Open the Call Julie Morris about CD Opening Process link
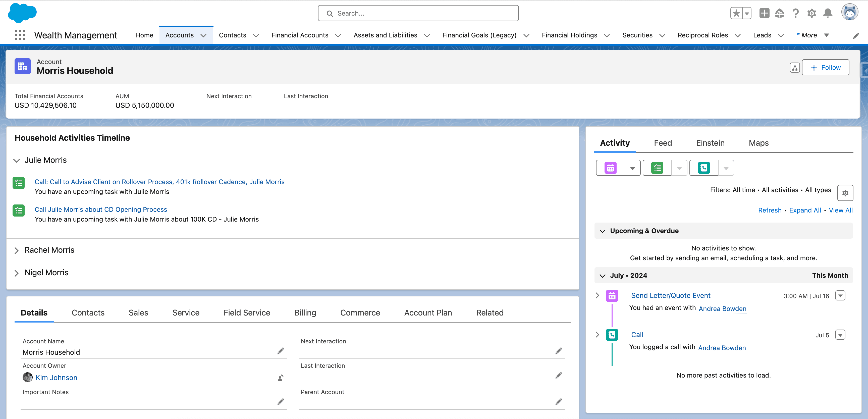The image size is (868, 419). pos(101,209)
